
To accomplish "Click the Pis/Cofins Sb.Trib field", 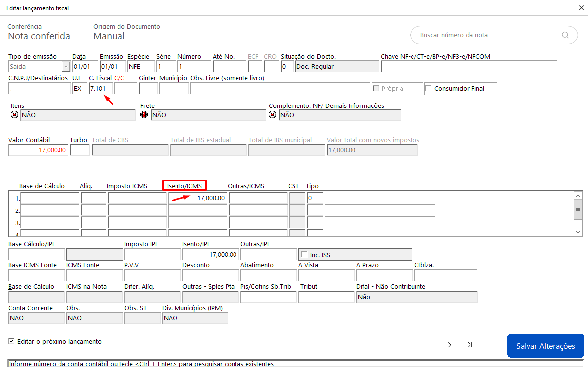I will pos(269,297).
